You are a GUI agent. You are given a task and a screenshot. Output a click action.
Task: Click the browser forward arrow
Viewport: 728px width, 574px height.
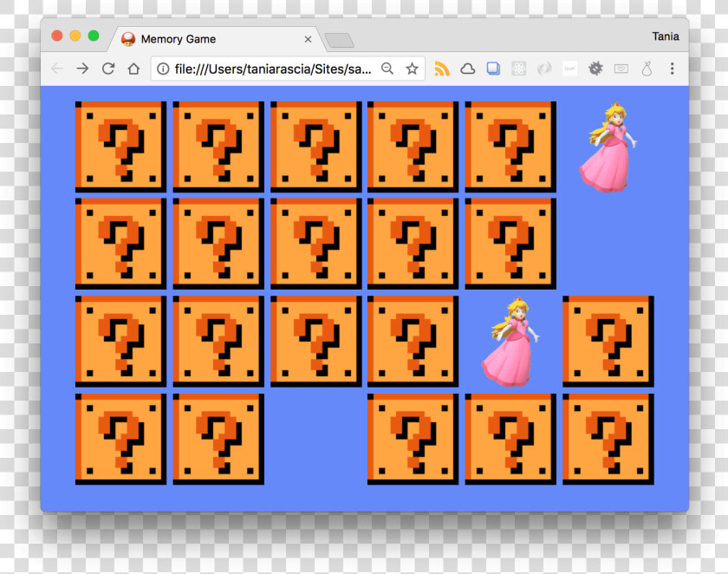pyautogui.click(x=82, y=68)
